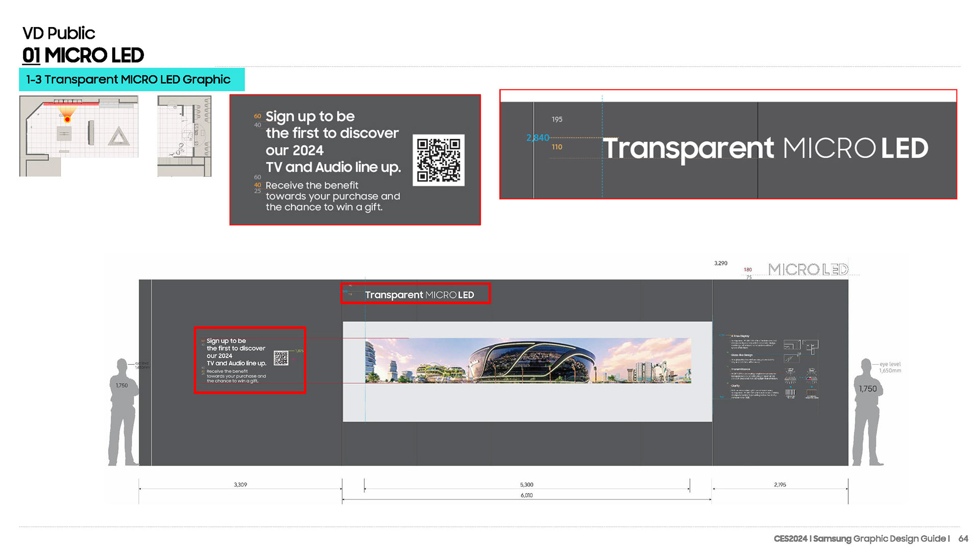The image size is (980, 551).
Task: Click the large QR code in the sign-up graphic
Action: pos(438,160)
